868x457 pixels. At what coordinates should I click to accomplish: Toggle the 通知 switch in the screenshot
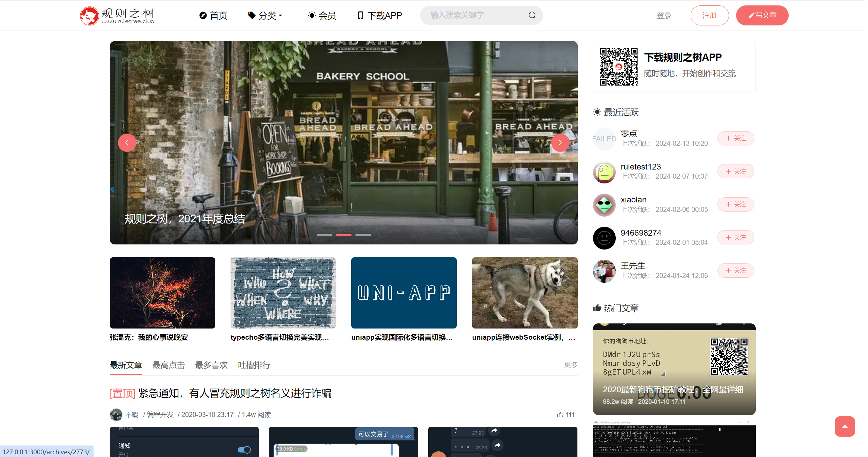[244, 450]
